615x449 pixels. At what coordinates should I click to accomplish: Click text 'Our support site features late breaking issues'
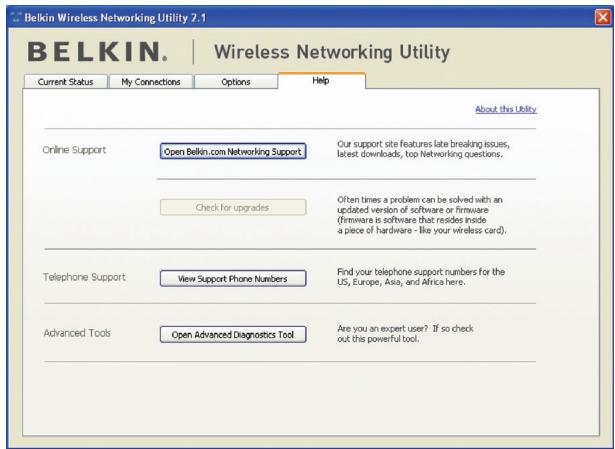[424, 144]
